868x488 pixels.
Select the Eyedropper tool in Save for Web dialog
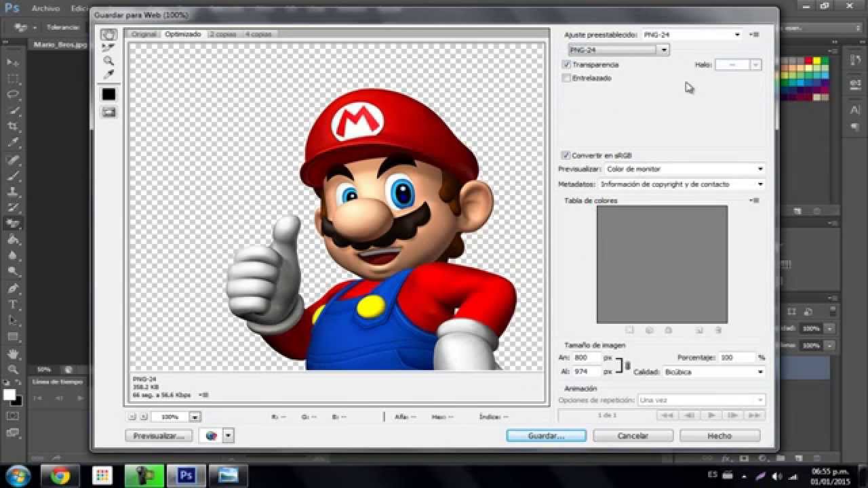(108, 74)
